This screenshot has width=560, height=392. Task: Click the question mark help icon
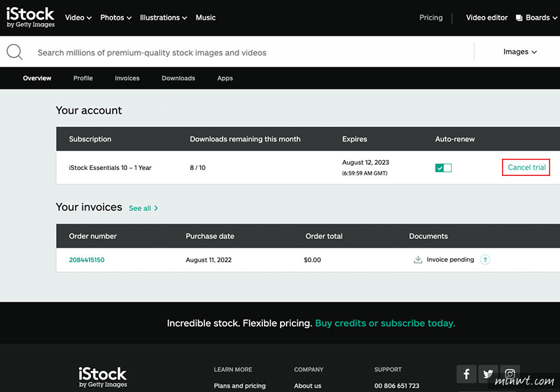coord(485,260)
